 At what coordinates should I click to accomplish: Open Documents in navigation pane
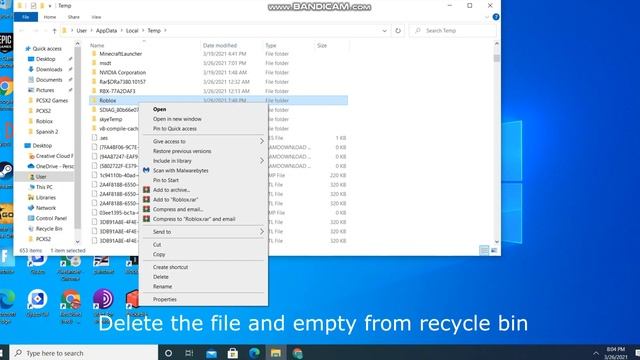(x=49, y=80)
